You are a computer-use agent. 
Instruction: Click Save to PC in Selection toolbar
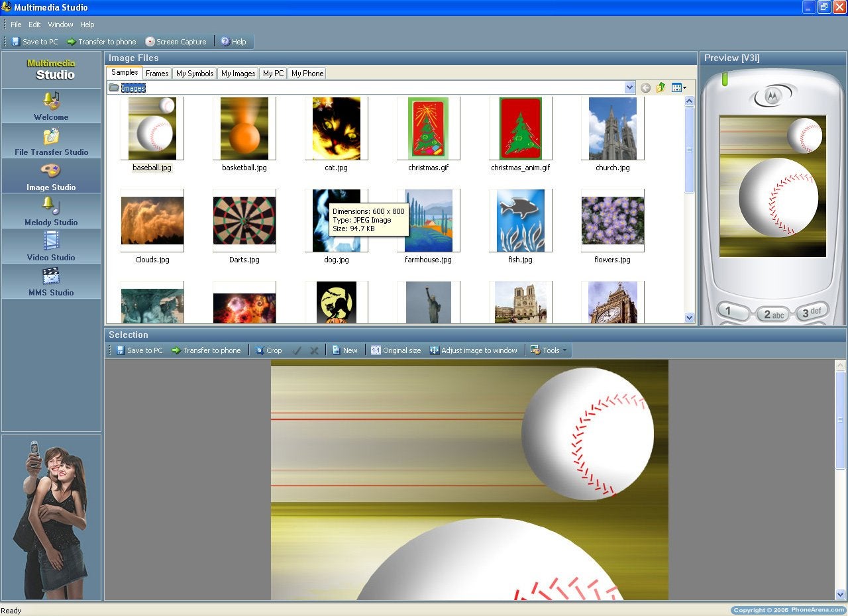coord(139,350)
